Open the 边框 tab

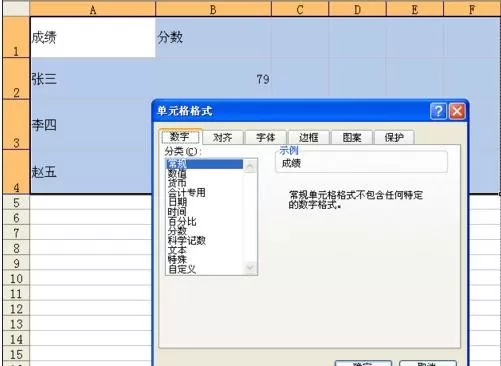[309, 137]
